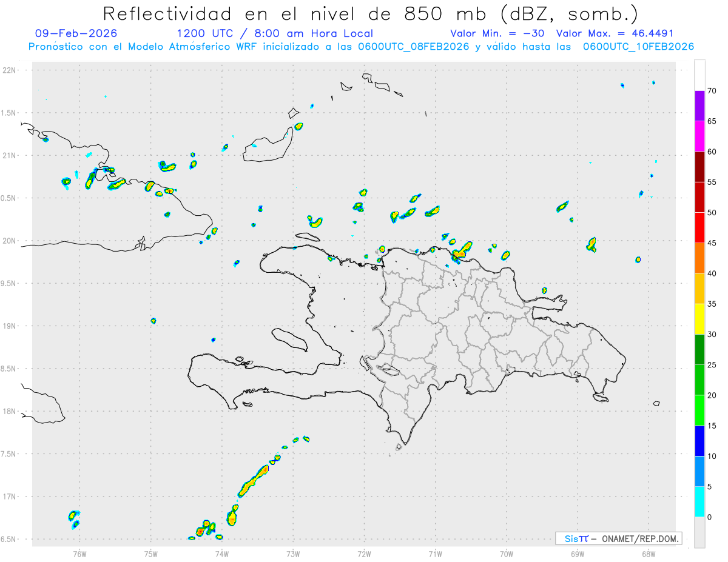Click the '18N' latitude axis label

point(10,412)
